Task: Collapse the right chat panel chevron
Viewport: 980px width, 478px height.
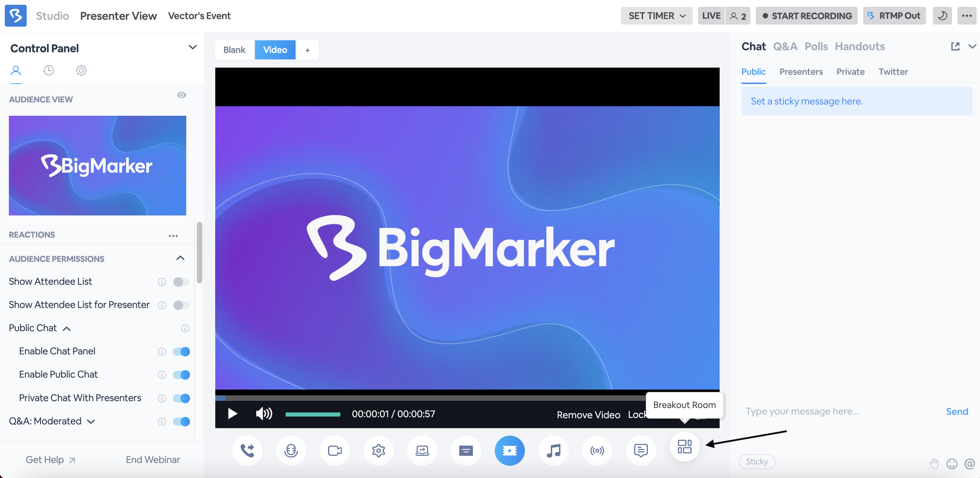Action: [972, 46]
